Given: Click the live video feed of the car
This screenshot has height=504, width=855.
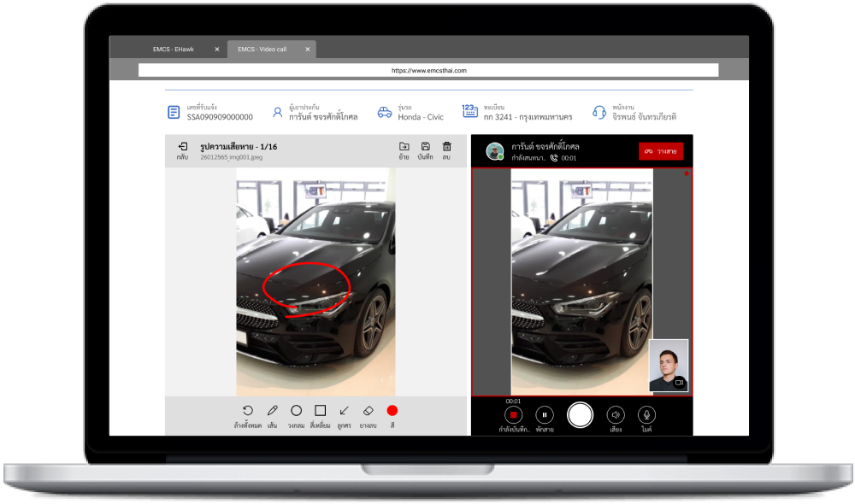Looking at the screenshot, I should (x=581, y=282).
